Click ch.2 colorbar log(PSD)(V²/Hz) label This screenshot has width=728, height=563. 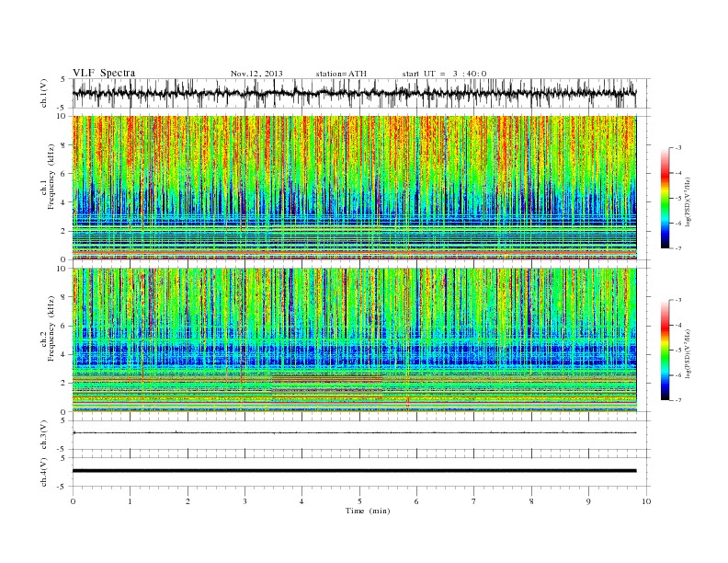[x=688, y=353]
